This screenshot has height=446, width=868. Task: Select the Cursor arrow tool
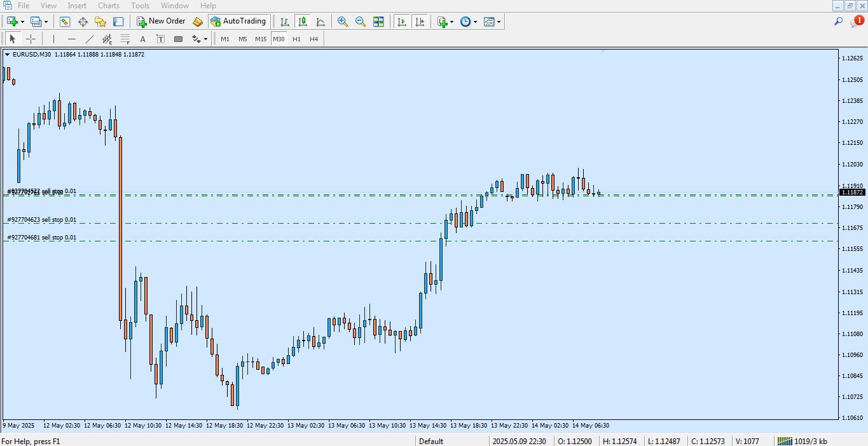(13, 39)
